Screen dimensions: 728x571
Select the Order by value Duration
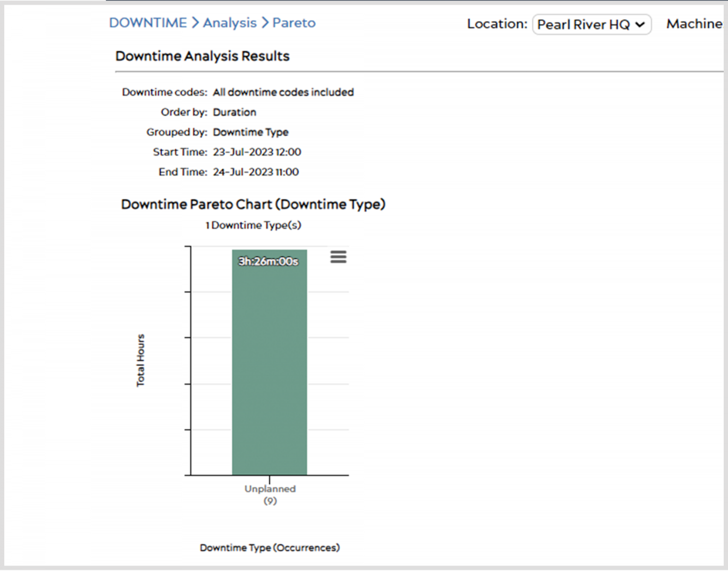pyautogui.click(x=235, y=112)
